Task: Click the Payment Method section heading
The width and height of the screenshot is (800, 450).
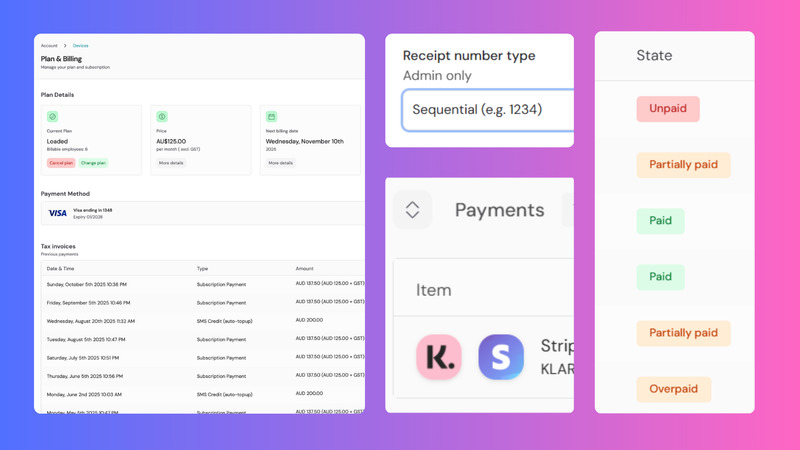Action: point(65,194)
